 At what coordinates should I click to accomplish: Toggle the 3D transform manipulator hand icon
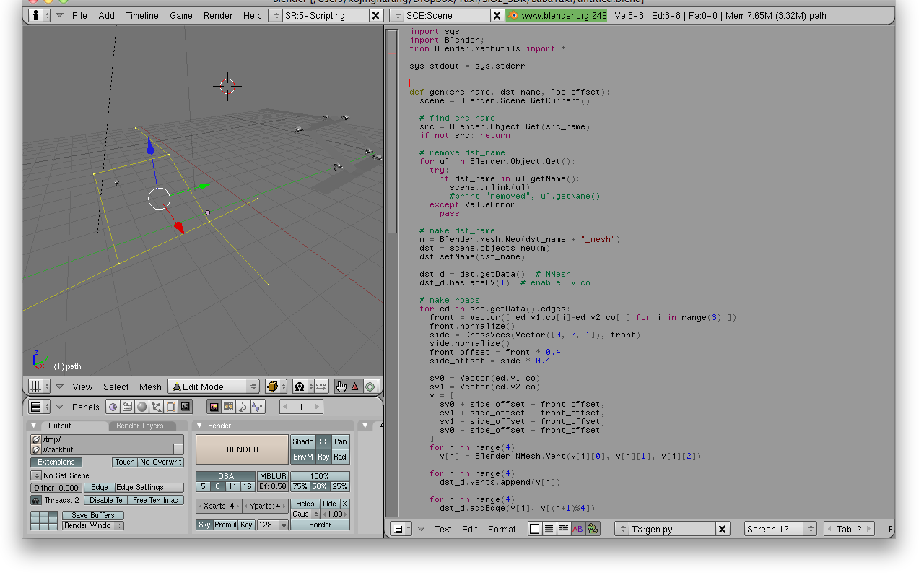[x=341, y=387]
